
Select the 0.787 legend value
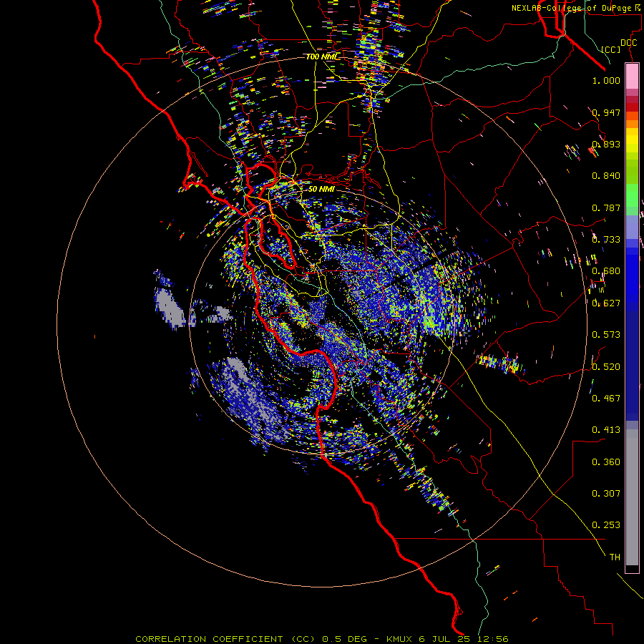coord(606,208)
